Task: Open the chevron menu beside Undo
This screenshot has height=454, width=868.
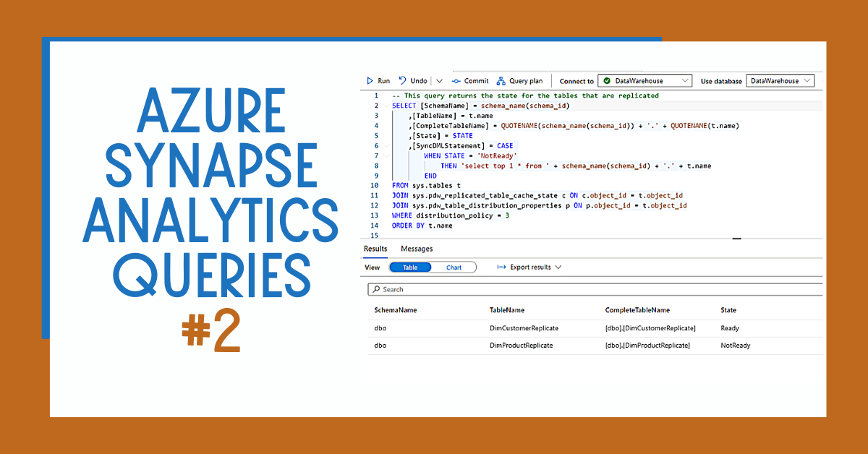Action: (x=439, y=81)
